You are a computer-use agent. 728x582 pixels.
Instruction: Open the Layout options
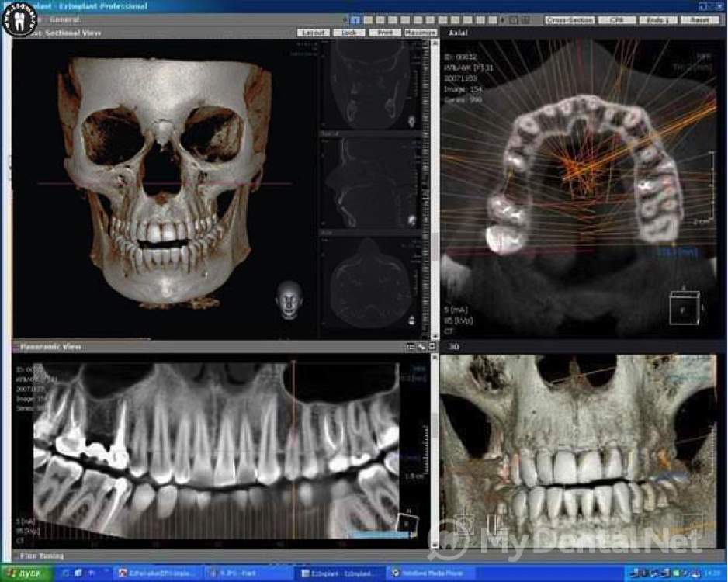point(313,33)
